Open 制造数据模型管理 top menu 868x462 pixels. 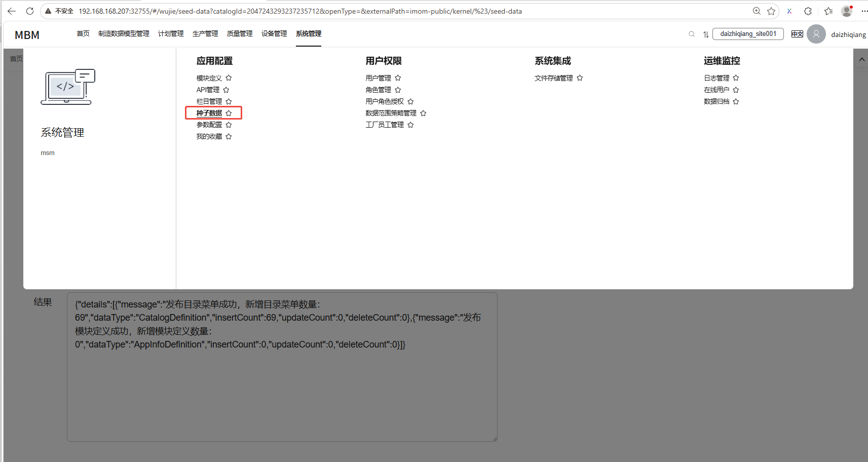124,33
